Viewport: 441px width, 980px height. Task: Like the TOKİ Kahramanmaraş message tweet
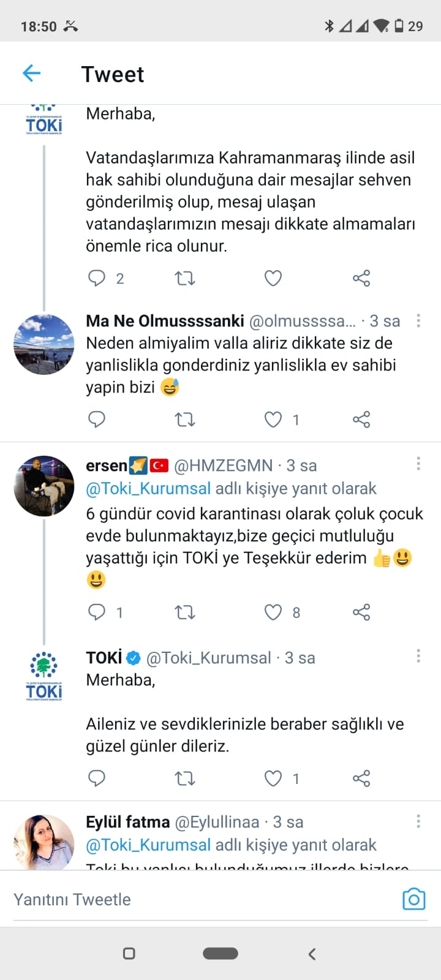tap(273, 279)
